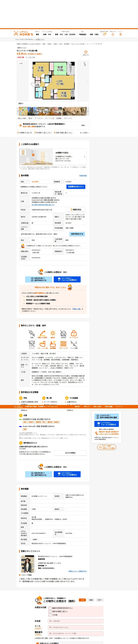Show the previous main photo with left arrow
Image resolution: width=138 pixels, height=644 pixels.
pyautogui.click(x=18, y=81)
